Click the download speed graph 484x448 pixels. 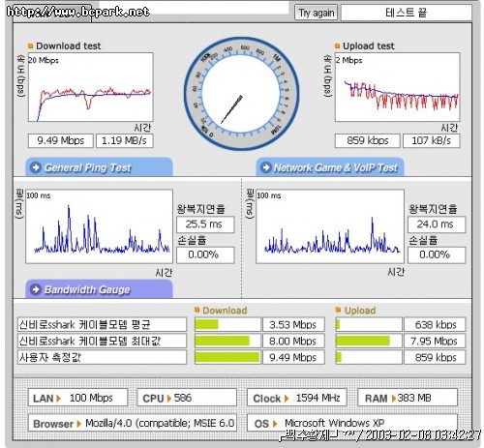tap(90, 87)
